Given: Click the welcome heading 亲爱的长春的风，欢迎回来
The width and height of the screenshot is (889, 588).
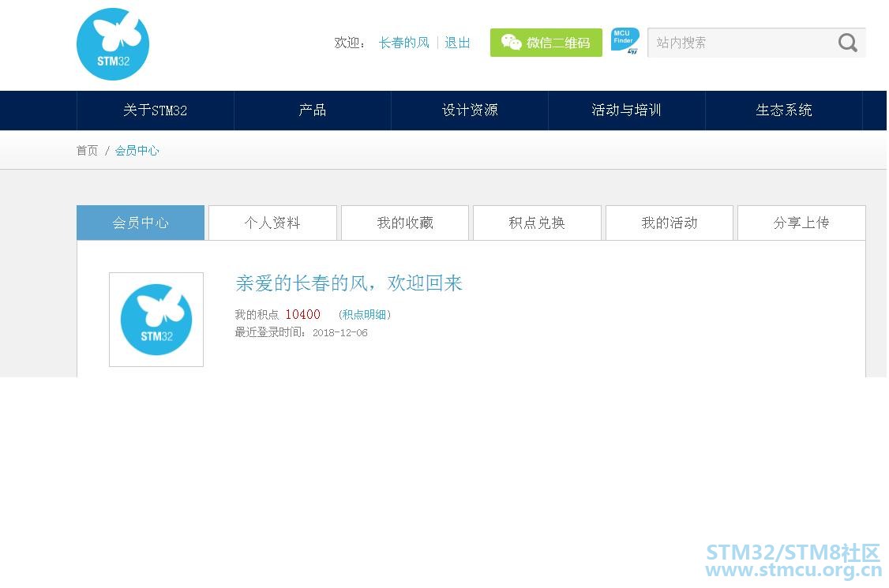Looking at the screenshot, I should (349, 283).
